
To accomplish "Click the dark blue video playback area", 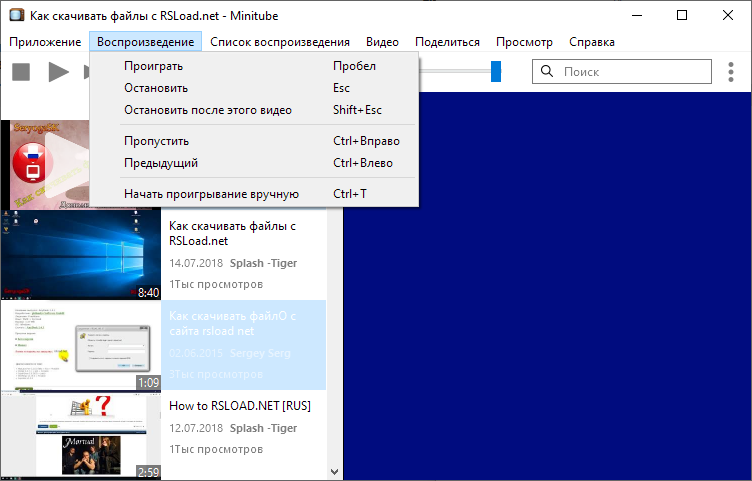I will [547, 287].
